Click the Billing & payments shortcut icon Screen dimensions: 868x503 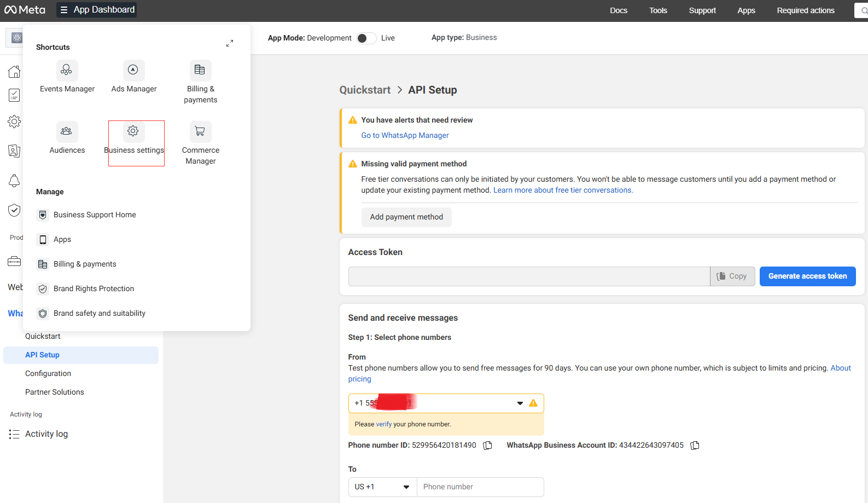(x=200, y=70)
